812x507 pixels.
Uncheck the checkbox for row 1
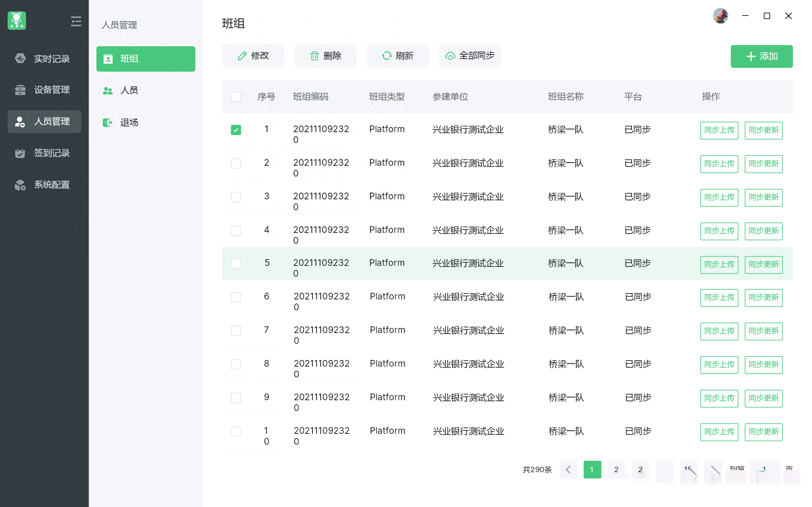point(236,130)
